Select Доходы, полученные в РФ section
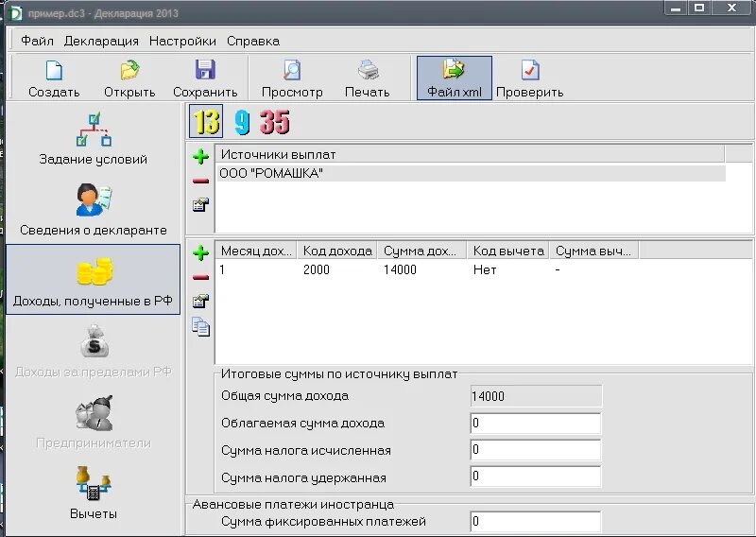 pos(93,279)
